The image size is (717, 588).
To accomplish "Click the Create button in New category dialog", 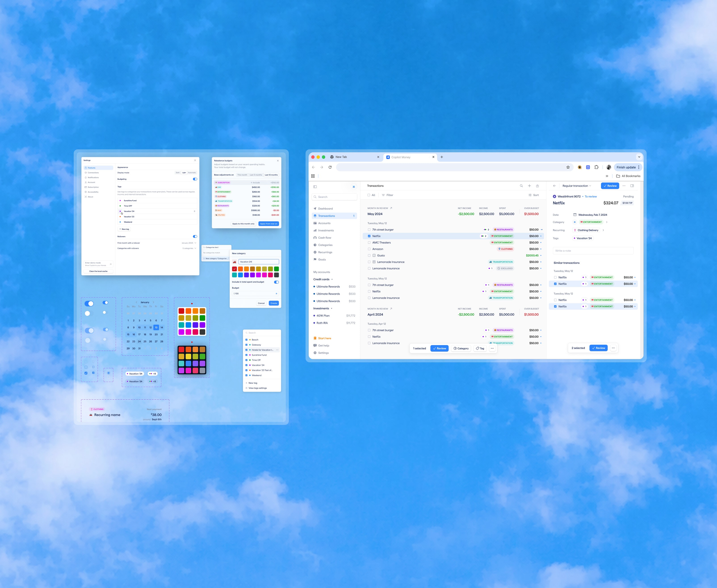I will [x=273, y=303].
